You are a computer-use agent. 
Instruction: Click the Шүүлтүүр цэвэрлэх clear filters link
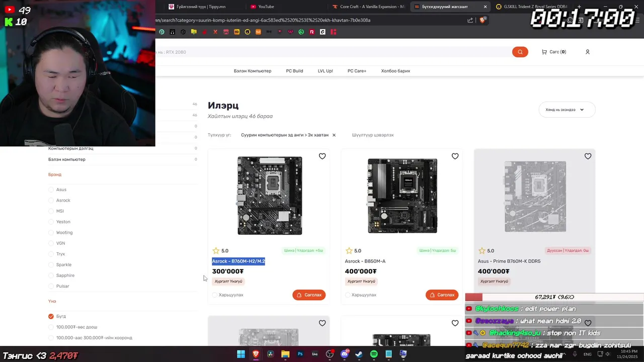pyautogui.click(x=373, y=135)
